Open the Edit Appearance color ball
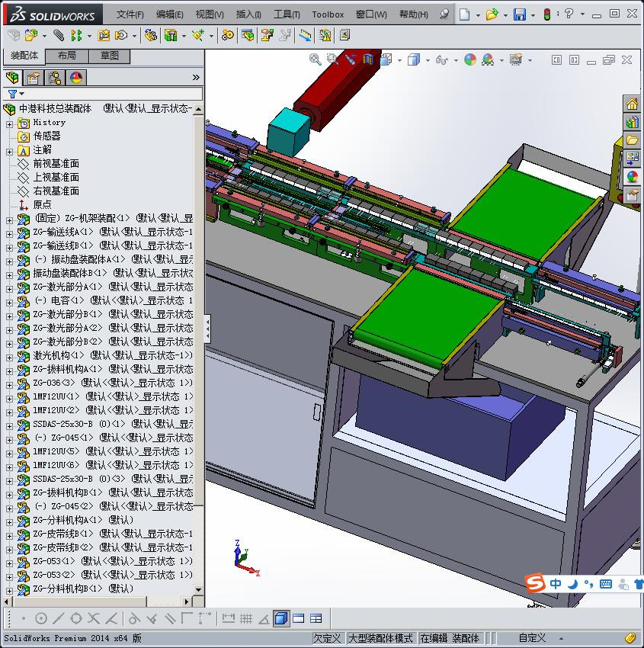 tap(469, 60)
